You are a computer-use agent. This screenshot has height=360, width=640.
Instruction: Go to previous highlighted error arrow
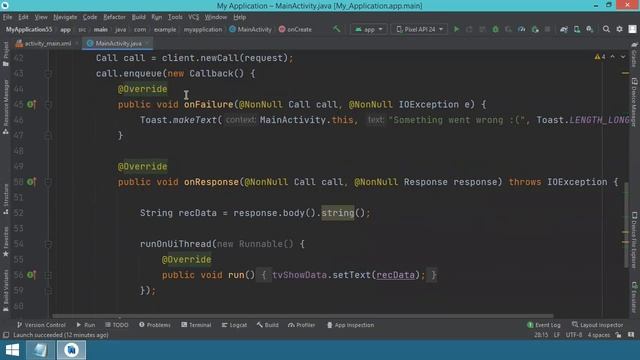(x=612, y=57)
